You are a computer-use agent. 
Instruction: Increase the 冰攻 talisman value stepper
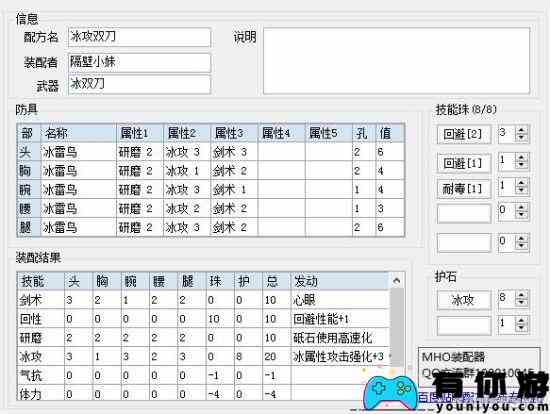pos(521,295)
